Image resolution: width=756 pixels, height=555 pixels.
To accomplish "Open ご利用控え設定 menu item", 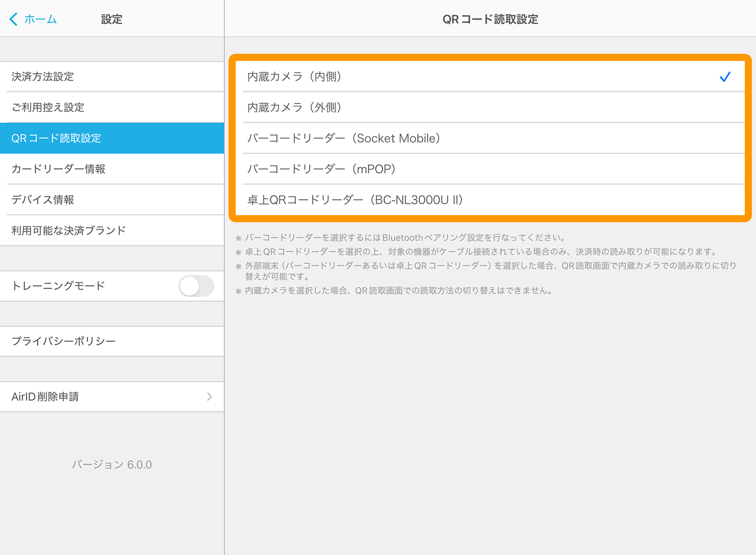I will pyautogui.click(x=48, y=108).
